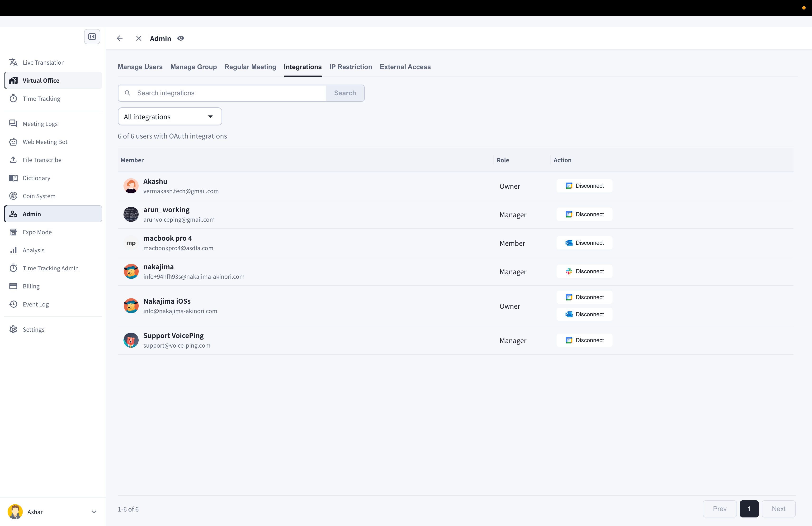Disconnect Support VoicePing's Google Calendar
Screen dimensions: 812x526
pos(585,340)
